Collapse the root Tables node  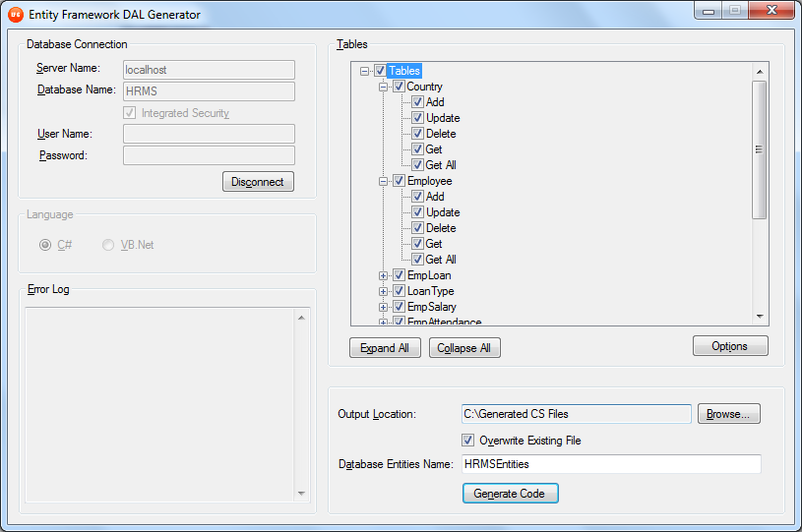[x=364, y=71]
